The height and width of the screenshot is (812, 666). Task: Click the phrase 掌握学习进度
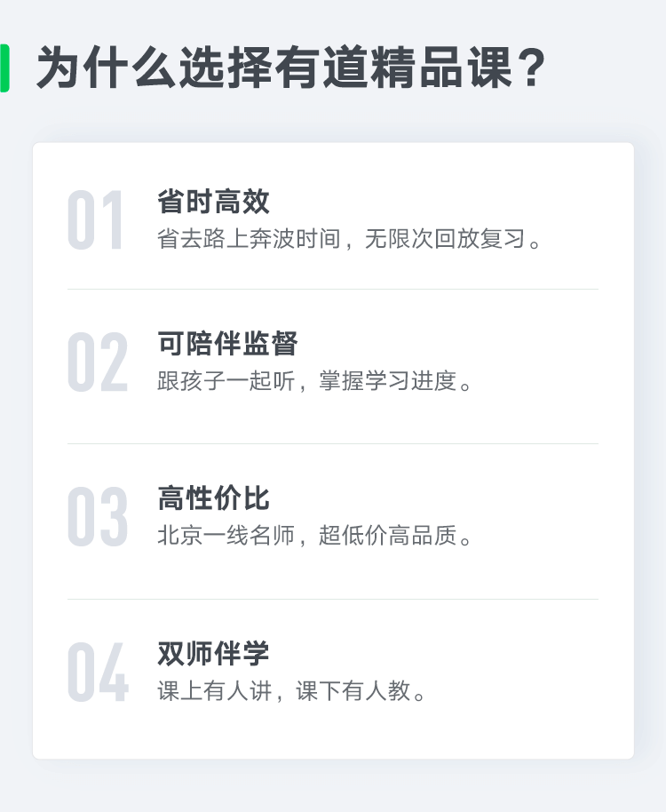tap(382, 382)
